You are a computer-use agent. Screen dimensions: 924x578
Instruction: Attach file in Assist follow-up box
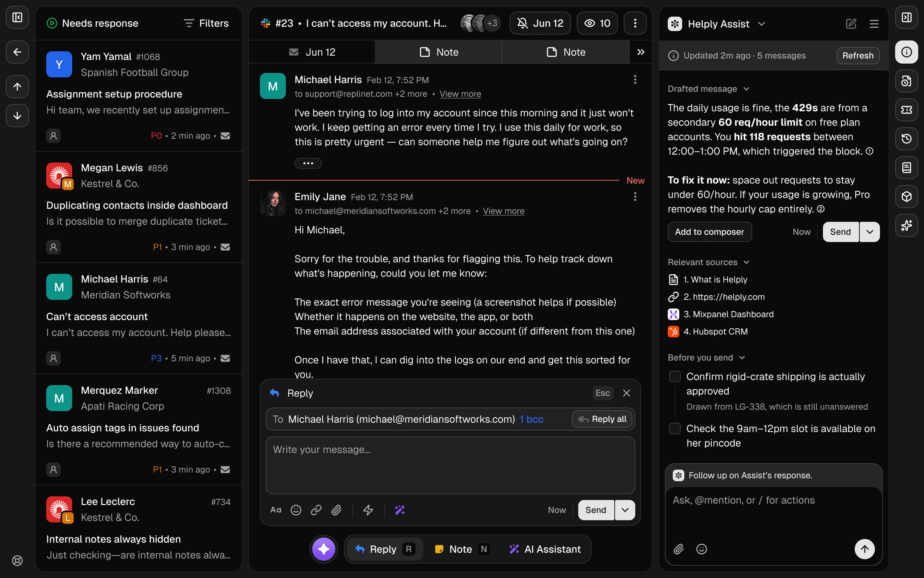click(679, 549)
